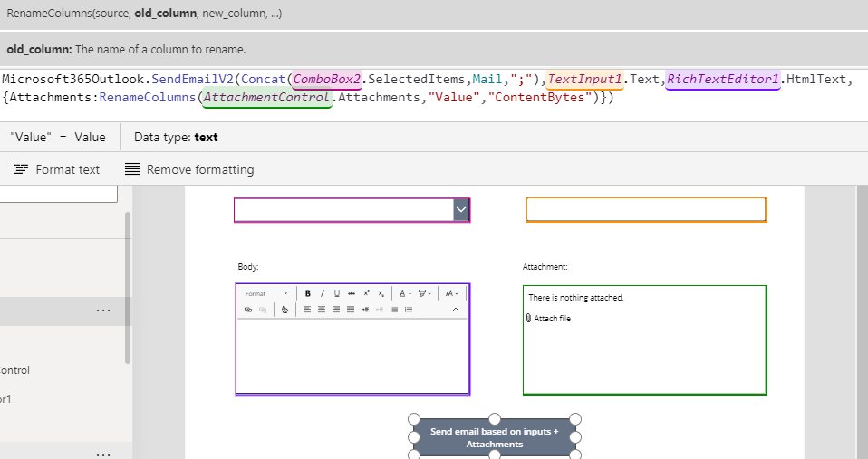Apply Superscript formatting

[x=366, y=293]
